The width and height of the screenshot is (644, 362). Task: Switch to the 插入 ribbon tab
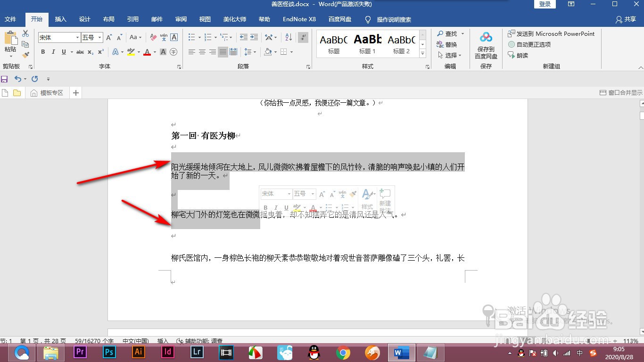point(60,19)
